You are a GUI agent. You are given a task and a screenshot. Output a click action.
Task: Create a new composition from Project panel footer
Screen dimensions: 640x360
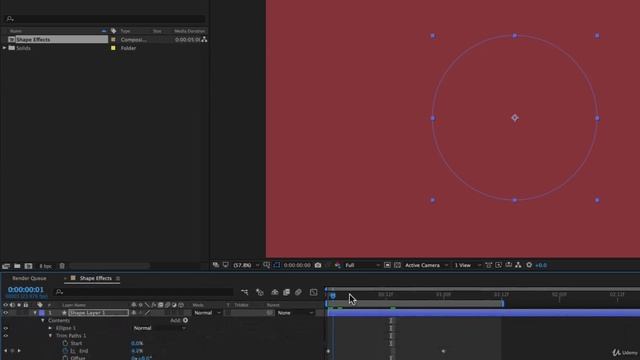coord(28,266)
